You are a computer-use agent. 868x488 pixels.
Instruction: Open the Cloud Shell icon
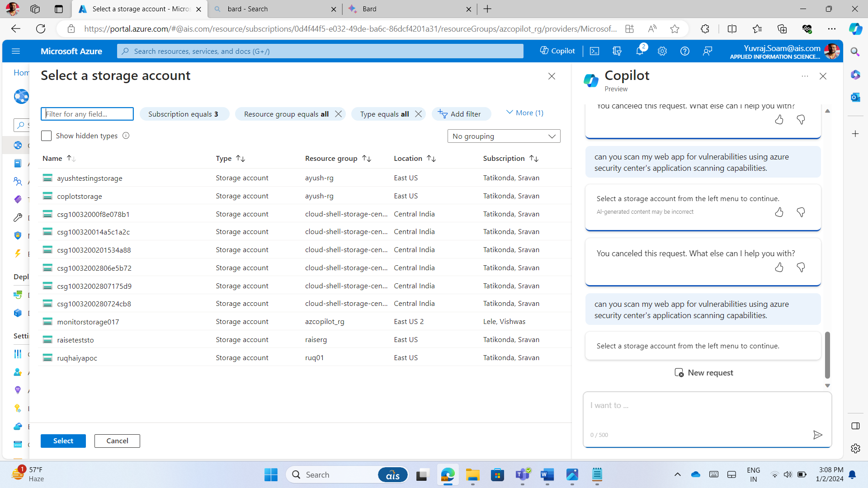click(x=594, y=51)
